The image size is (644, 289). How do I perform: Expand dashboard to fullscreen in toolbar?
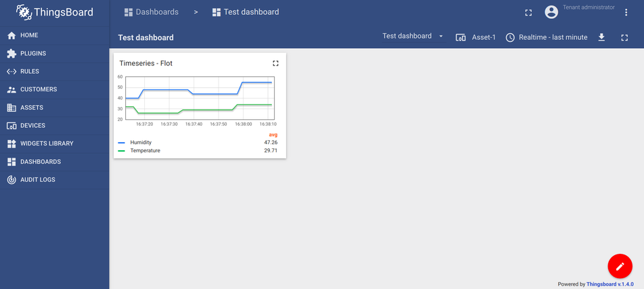624,37
